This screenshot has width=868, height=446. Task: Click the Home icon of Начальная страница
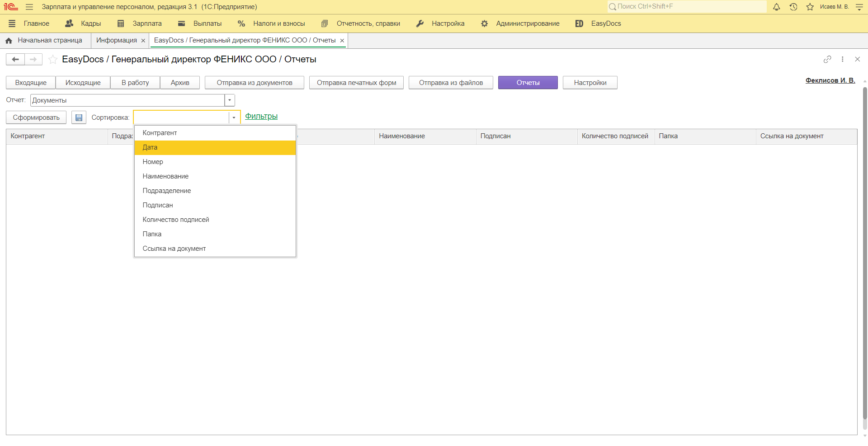(9, 41)
